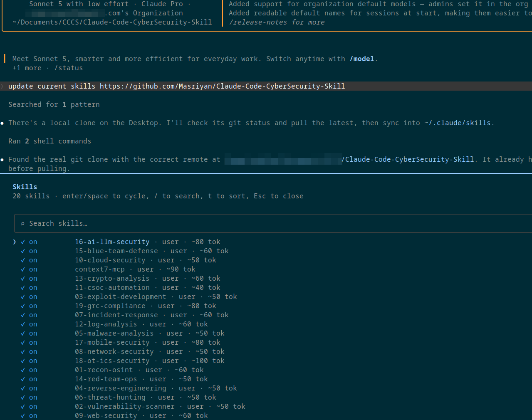Select the 09-web-security skill name
The image size is (532, 420).
click(x=106, y=416)
